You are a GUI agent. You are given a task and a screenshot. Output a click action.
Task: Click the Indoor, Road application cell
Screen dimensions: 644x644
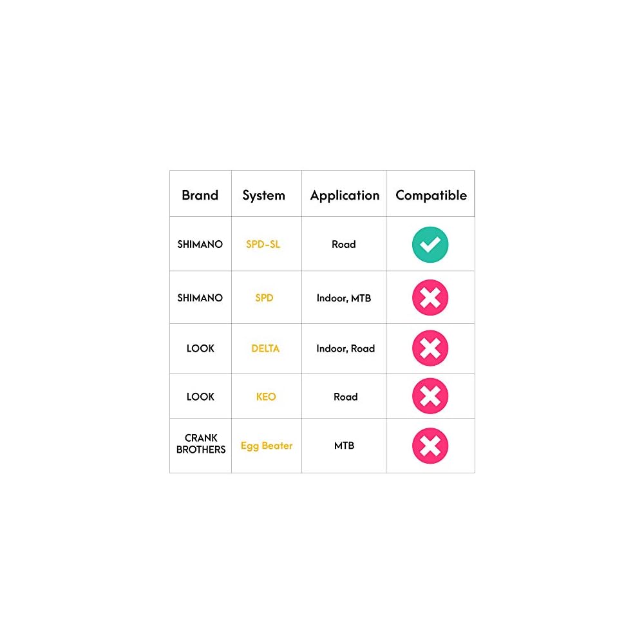pos(345,348)
